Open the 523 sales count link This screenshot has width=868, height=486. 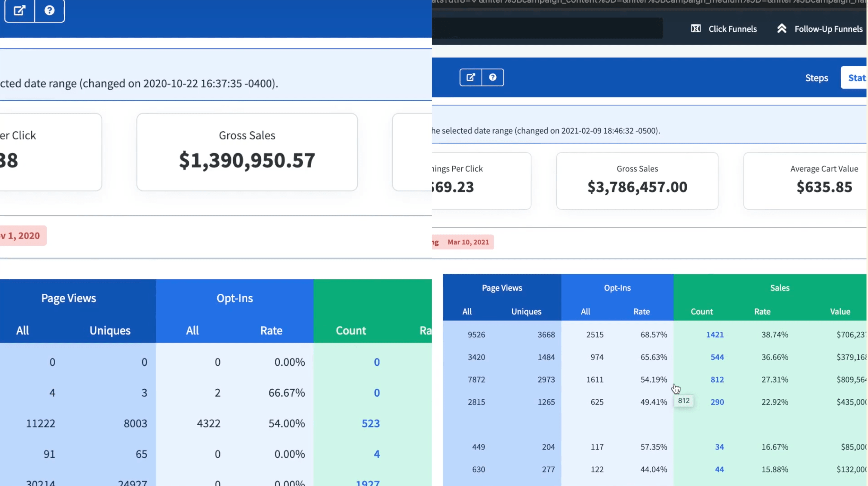[370, 423]
